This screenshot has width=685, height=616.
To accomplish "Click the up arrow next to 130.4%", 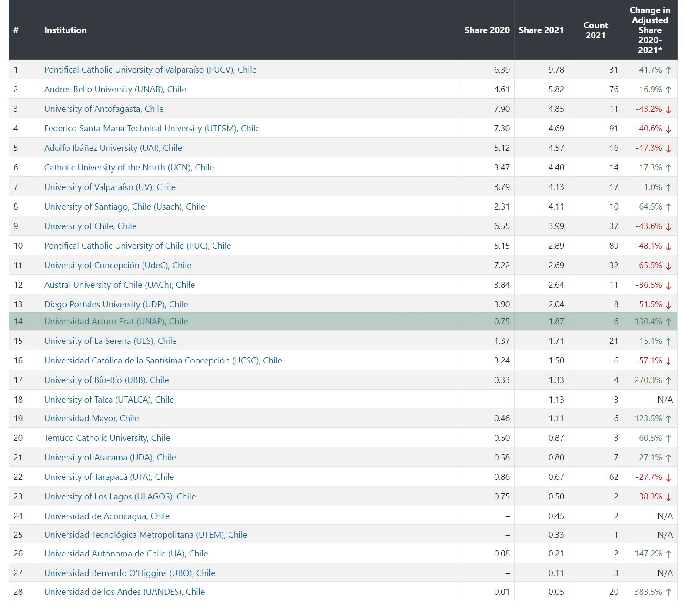I will tap(668, 322).
